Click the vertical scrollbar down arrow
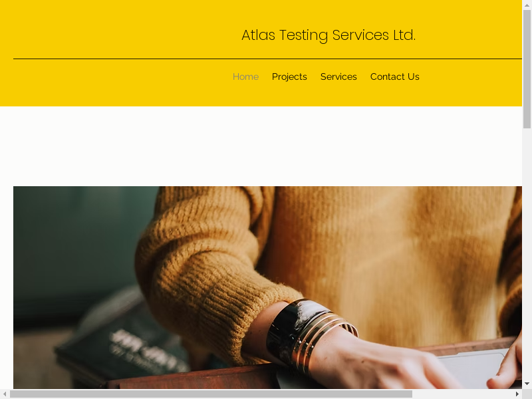The width and height of the screenshot is (532, 399). pos(527,384)
